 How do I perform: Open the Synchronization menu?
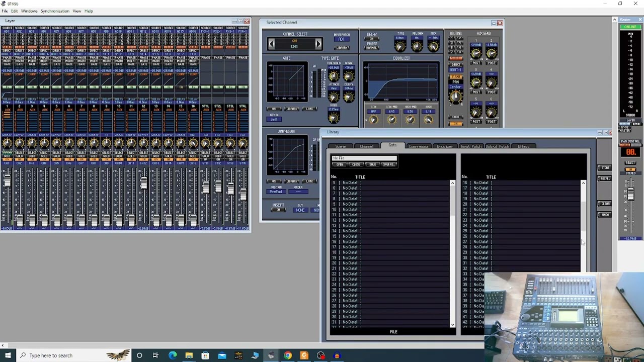(x=55, y=11)
